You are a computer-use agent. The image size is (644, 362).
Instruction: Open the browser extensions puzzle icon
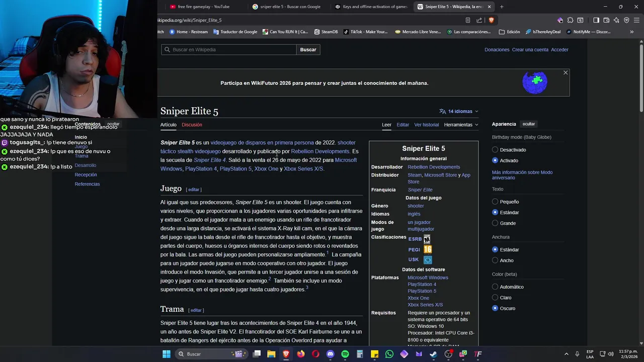570,20
